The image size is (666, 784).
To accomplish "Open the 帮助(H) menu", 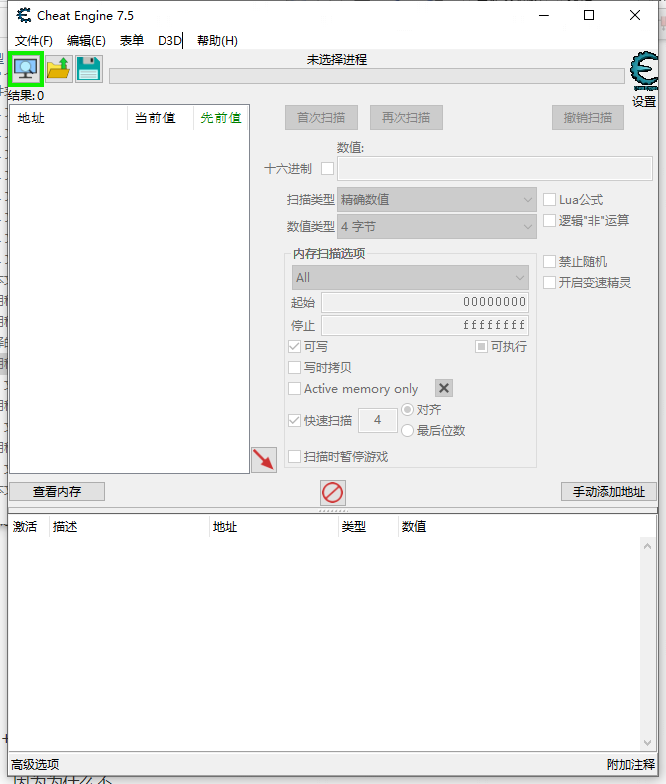I will [x=217, y=40].
